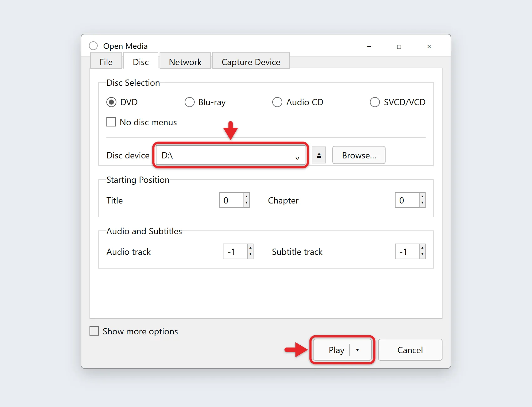
Task: Close the Open Media dialog
Action: [x=429, y=46]
